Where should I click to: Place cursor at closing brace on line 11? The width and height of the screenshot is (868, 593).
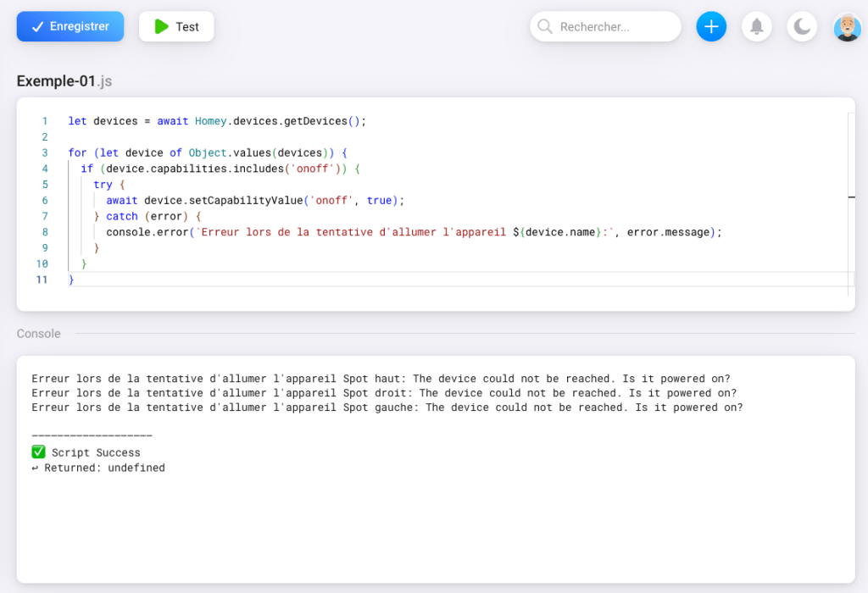click(71, 280)
